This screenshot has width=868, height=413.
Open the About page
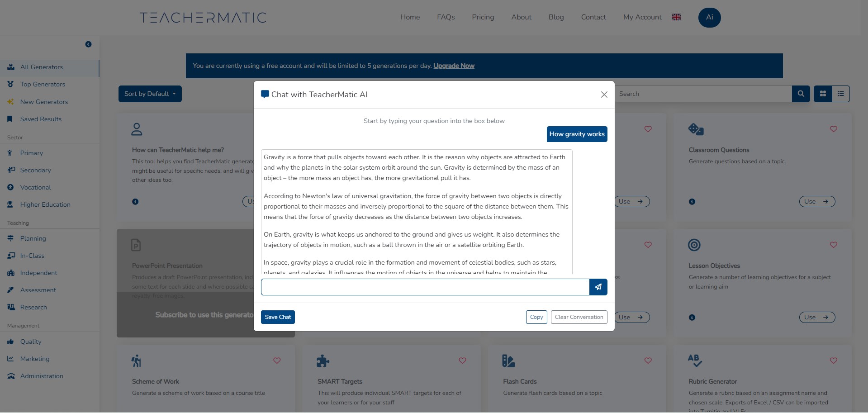tap(521, 17)
